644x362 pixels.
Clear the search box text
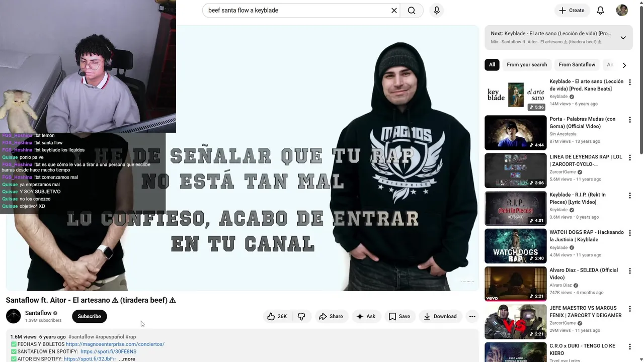[394, 10]
